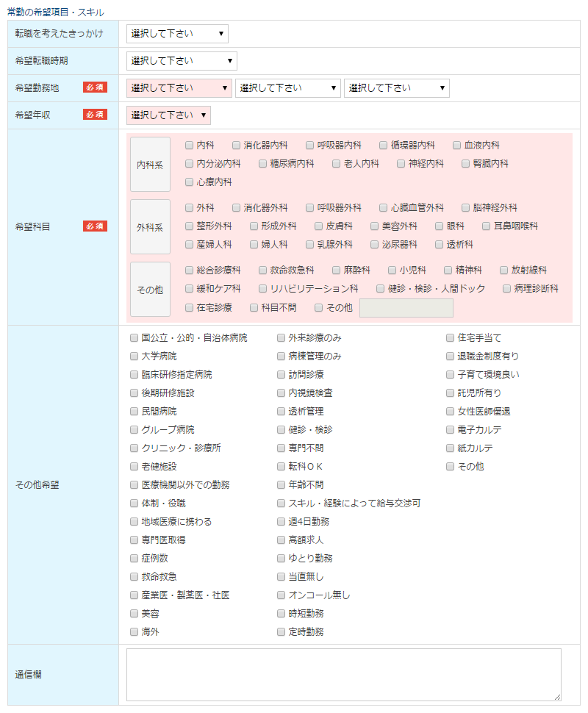Click the その他 group button in 希望科目
The height and width of the screenshot is (713, 588).
pos(150,290)
